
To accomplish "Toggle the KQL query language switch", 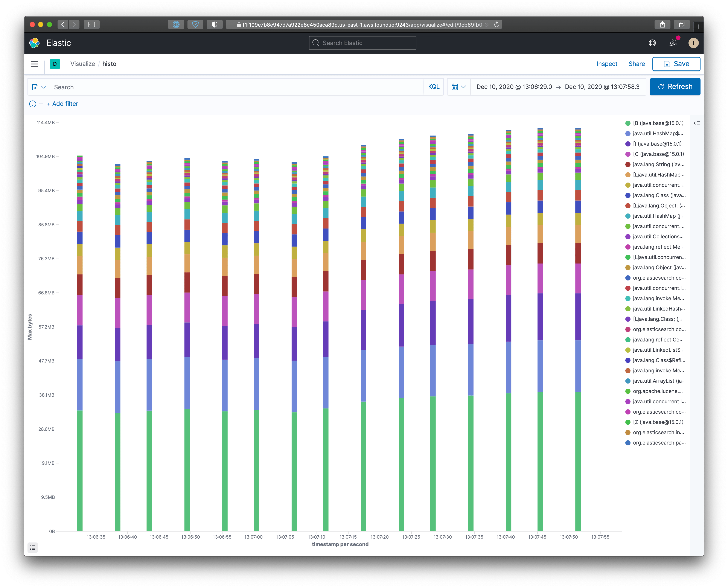I will point(433,87).
